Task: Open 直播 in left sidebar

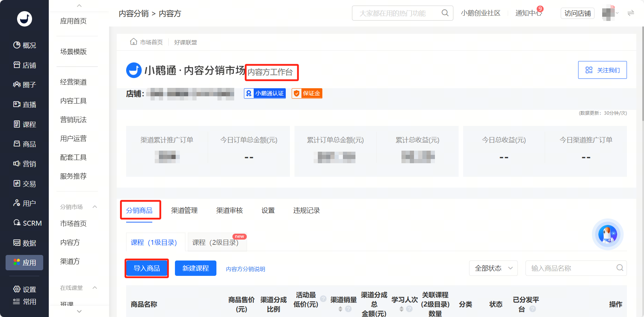Action: pyautogui.click(x=24, y=105)
